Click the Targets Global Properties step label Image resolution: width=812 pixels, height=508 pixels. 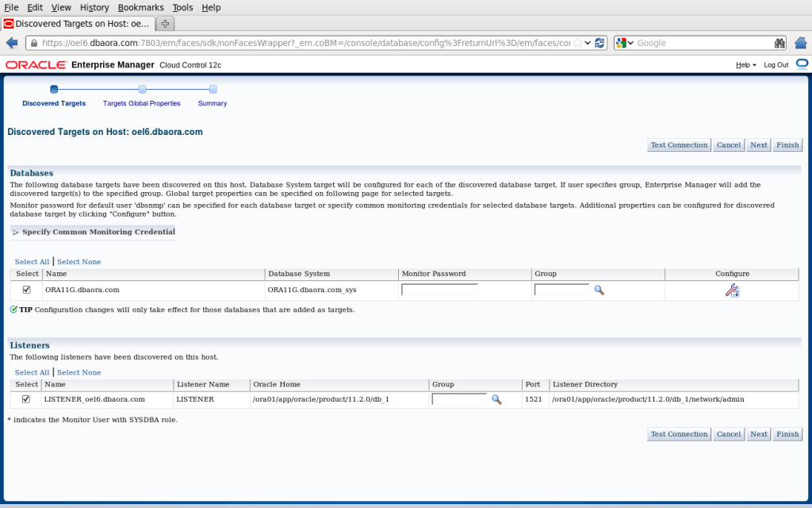(141, 103)
